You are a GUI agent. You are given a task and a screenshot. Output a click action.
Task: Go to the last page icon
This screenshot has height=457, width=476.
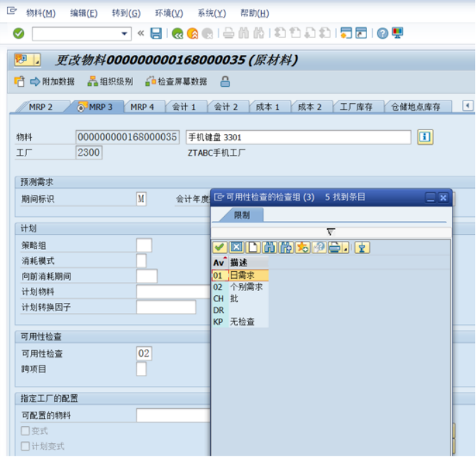pyautogui.click(x=325, y=33)
